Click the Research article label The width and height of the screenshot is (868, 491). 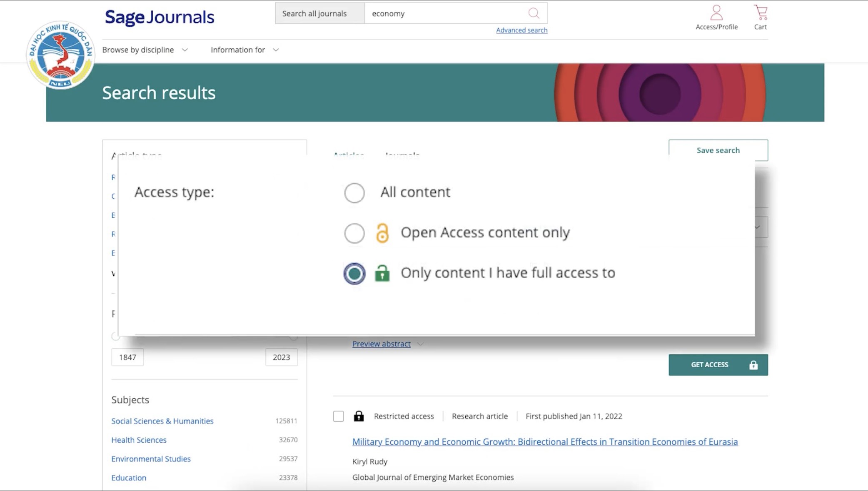coord(480,416)
